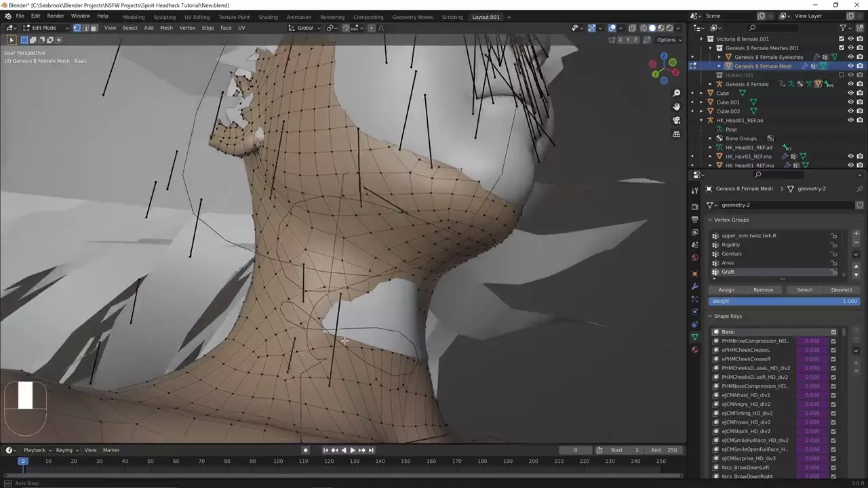The image size is (868, 488).
Task: Open the Edit Mode dropdown
Action: [x=45, y=28]
